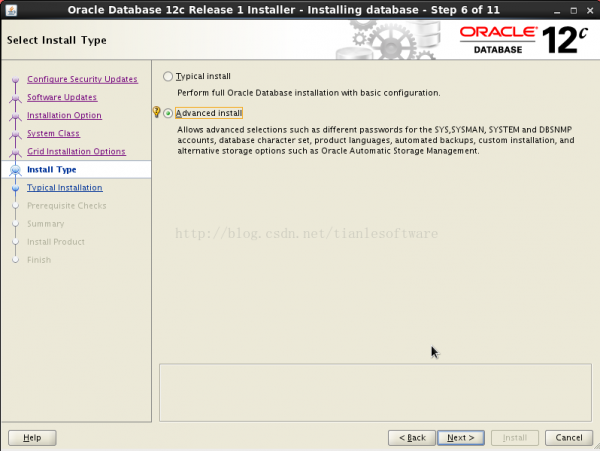Open the Configure Security Updates step
The width and height of the screenshot is (600, 451).
coord(82,79)
